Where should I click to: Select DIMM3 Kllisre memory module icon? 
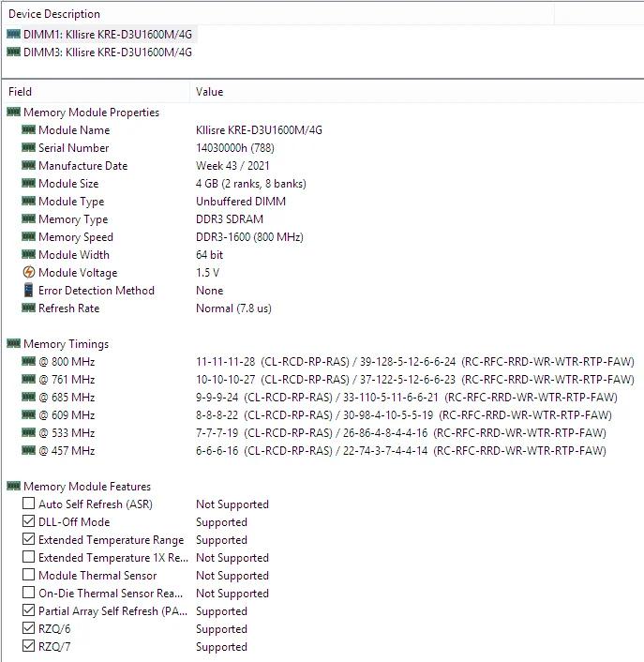(x=13, y=52)
